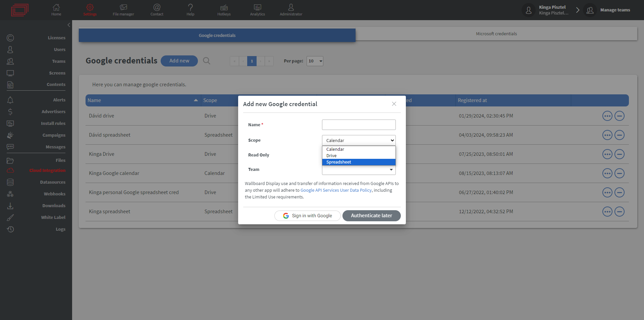This screenshot has height=320, width=644.
Task: Choose Drive in the Scope dropdown list
Action: click(359, 156)
